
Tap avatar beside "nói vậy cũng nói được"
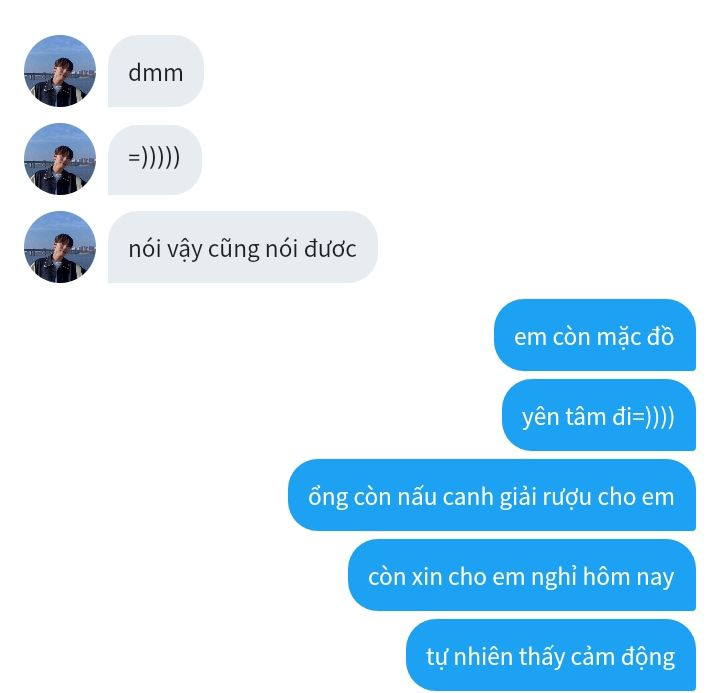tap(60, 247)
